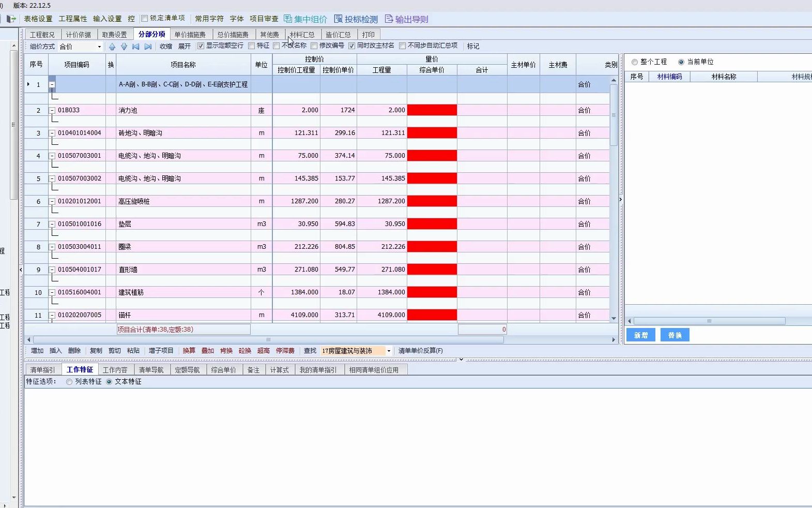
Task: Collapse the 010504001017 直形墙 expander
Action: click(52, 270)
